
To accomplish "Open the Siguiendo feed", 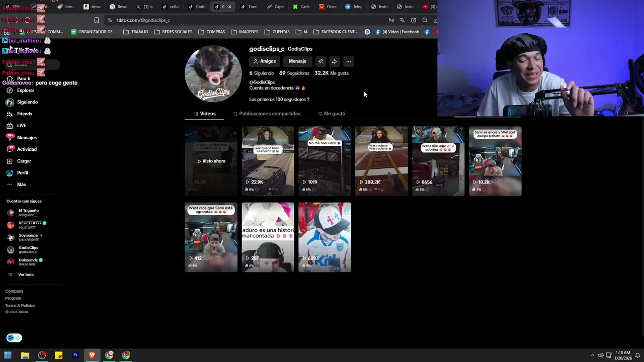I will (x=22, y=102).
